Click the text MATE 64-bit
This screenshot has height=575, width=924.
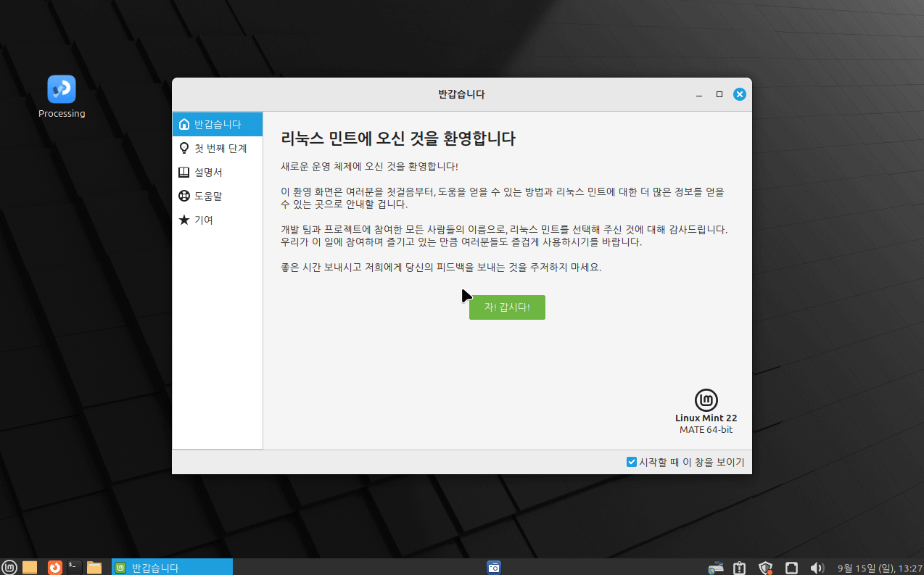coord(706,429)
